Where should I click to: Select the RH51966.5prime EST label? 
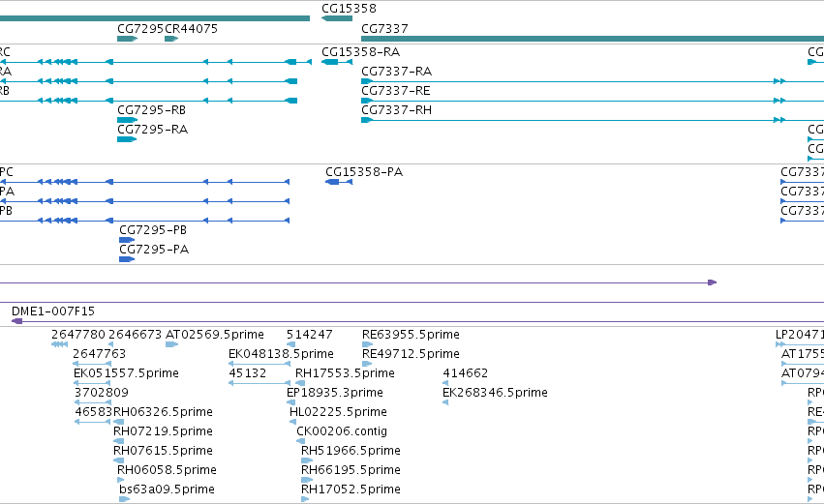pos(351,451)
